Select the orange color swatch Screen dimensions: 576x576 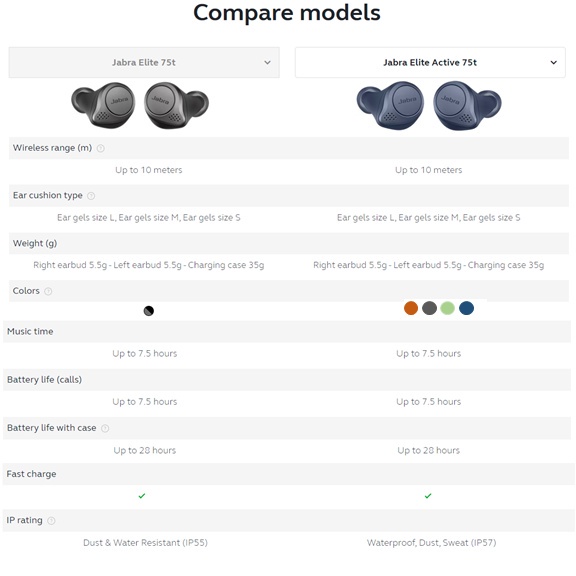[x=411, y=308]
